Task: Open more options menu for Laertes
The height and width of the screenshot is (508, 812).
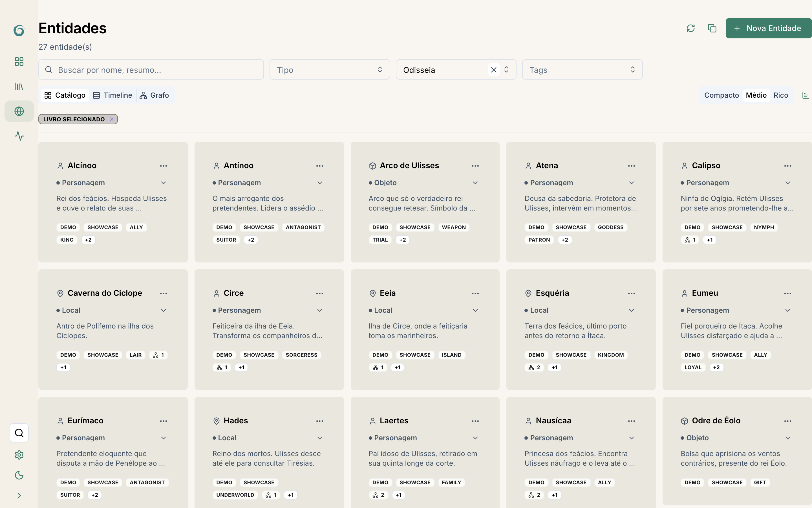Action: click(475, 421)
